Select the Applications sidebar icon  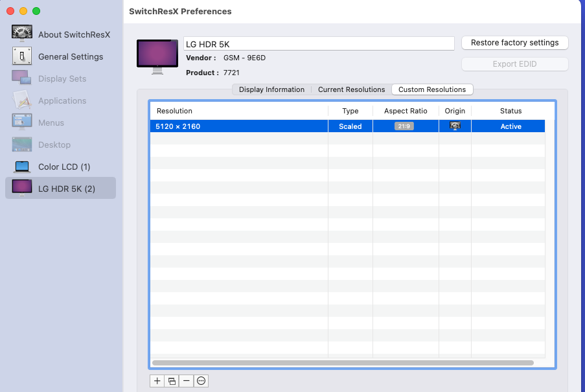click(21, 100)
